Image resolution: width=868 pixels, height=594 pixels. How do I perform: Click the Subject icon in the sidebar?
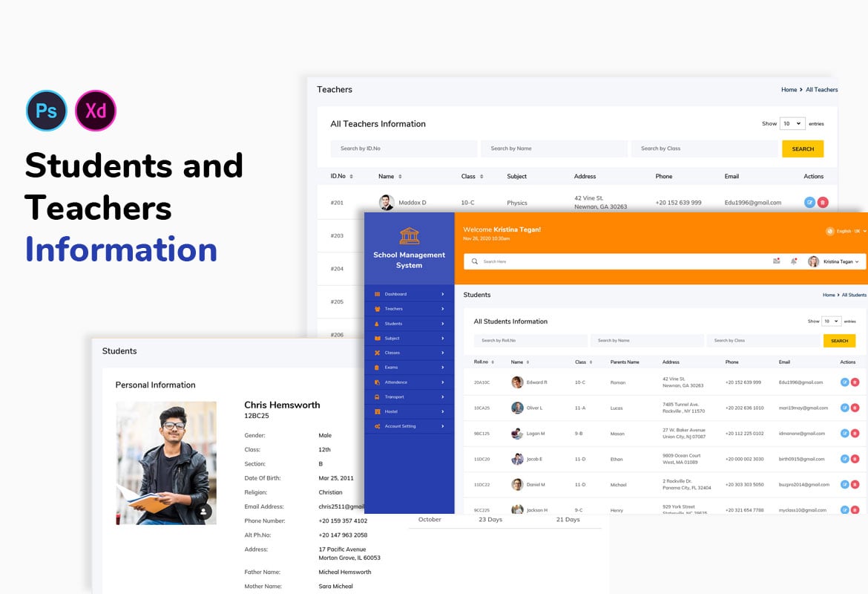pos(376,338)
